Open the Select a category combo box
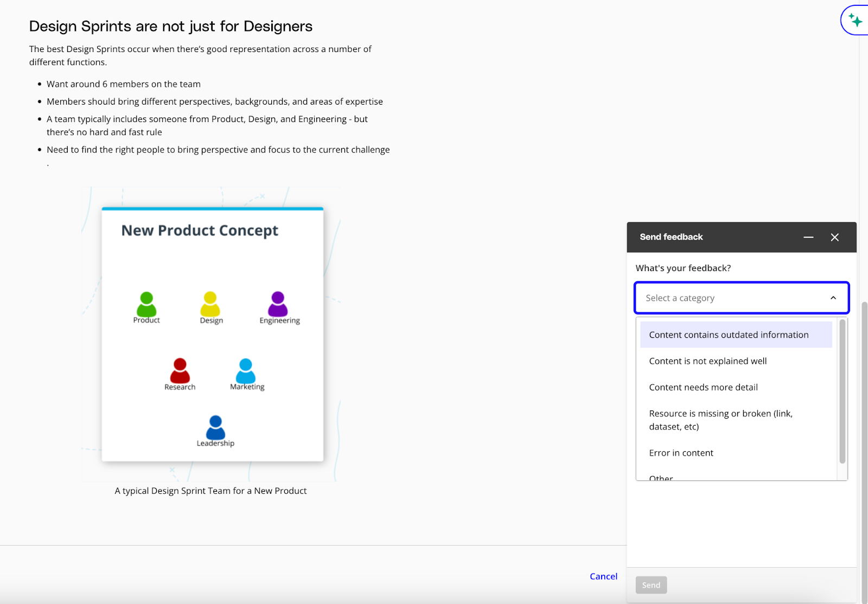 point(732,298)
